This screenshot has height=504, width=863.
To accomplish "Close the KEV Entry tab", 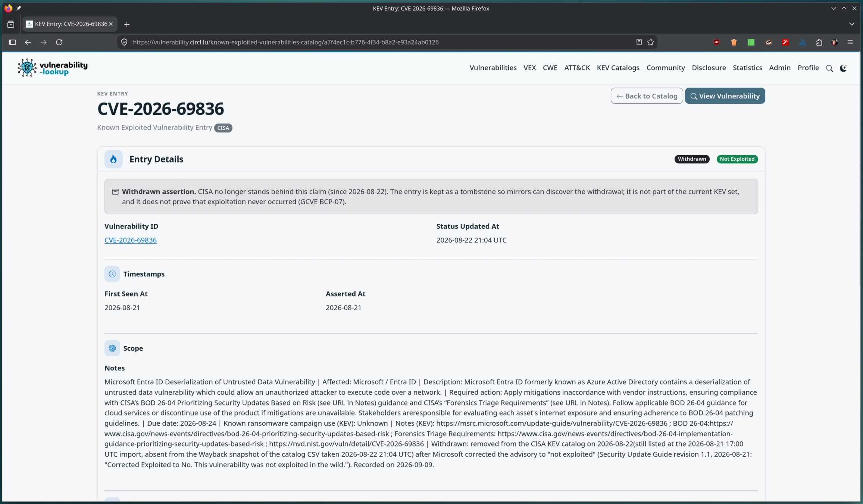I will click(111, 24).
